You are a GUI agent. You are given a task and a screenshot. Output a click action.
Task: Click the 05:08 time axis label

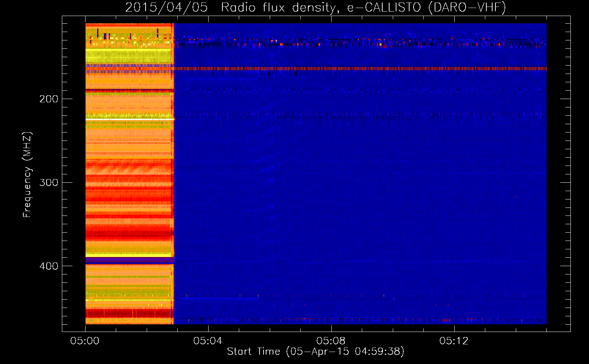[331, 341]
